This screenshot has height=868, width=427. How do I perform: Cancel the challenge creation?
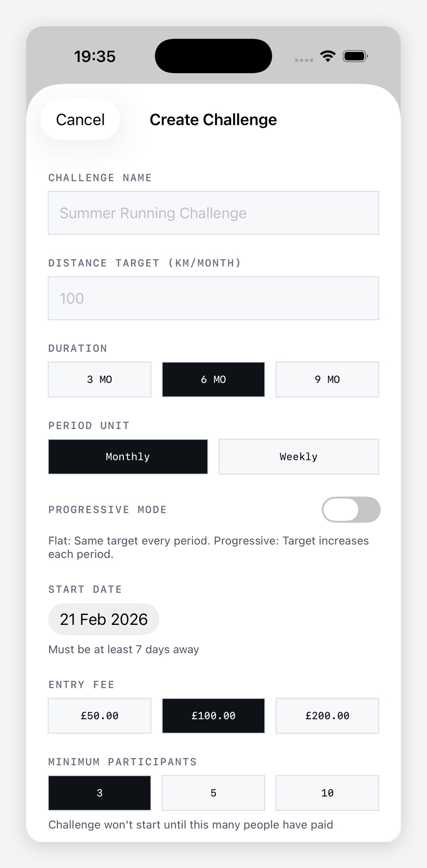(80, 119)
